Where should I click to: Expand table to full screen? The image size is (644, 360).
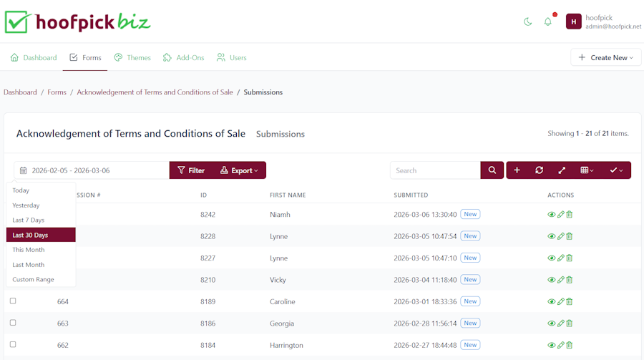point(562,170)
